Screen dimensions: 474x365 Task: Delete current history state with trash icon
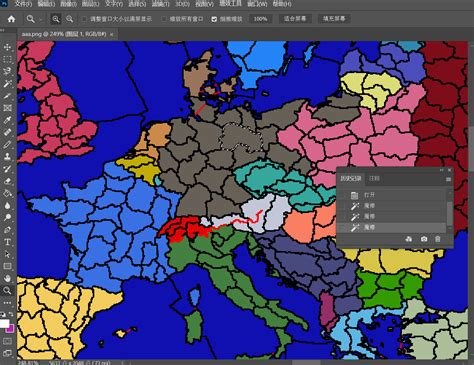coord(438,239)
